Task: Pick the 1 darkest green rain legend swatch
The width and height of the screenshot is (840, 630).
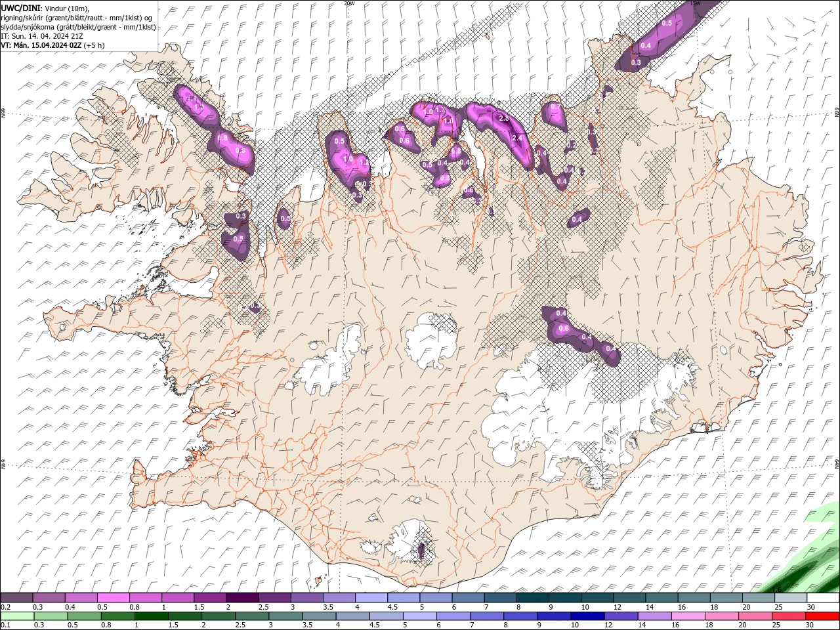Action: point(151,616)
